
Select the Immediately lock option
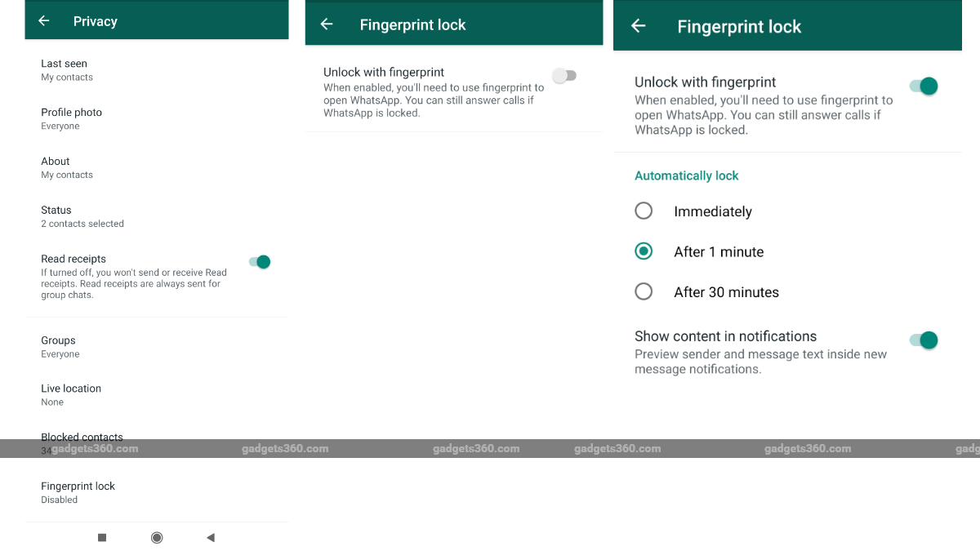point(644,211)
